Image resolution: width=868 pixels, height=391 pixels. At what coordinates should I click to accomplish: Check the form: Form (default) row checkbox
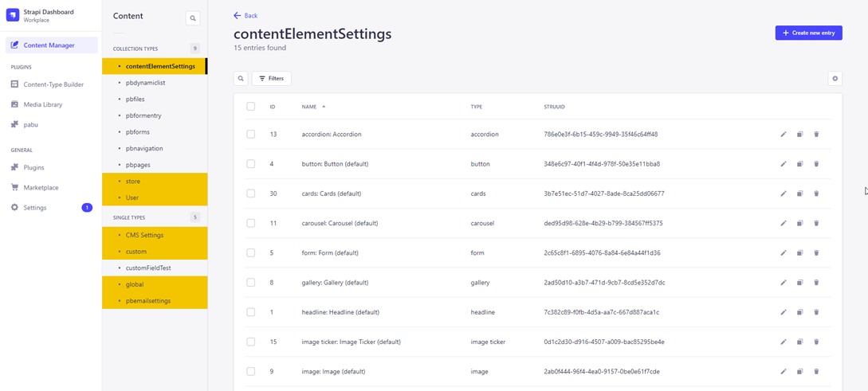251,252
